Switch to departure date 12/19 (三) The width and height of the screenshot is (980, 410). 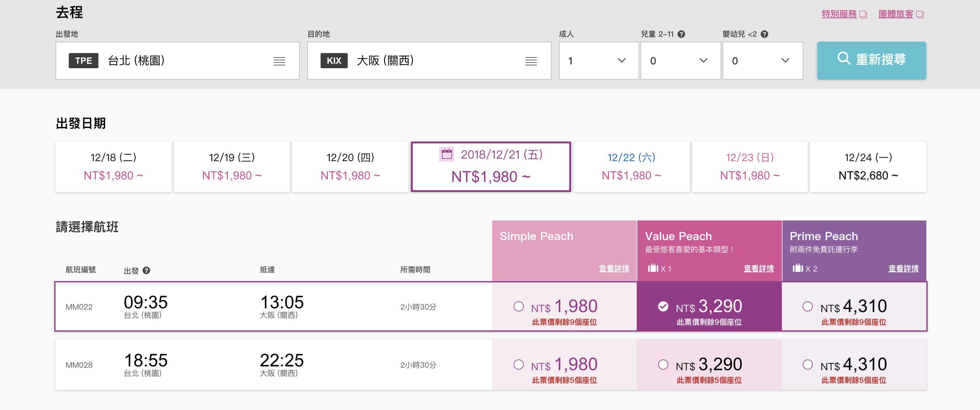point(232,167)
